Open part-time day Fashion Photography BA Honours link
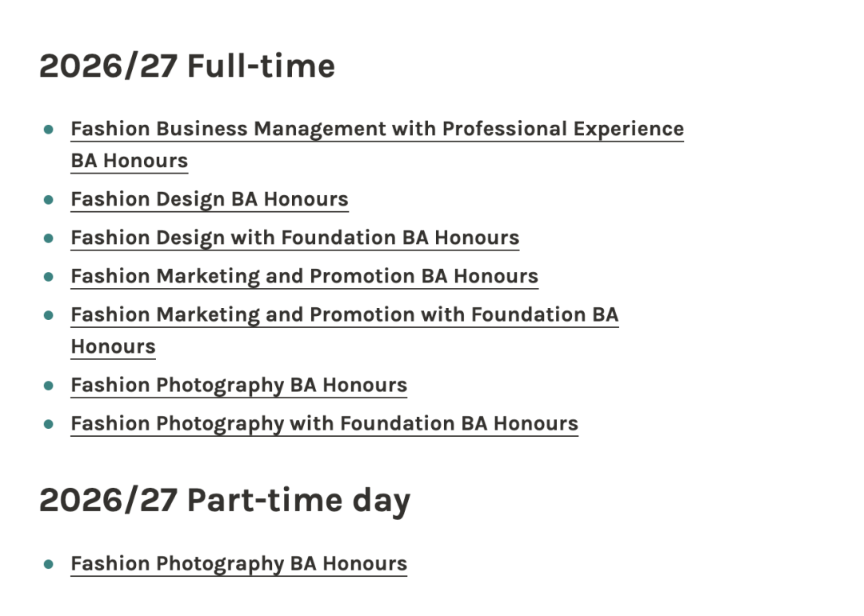This screenshot has width=864, height=616. [238, 563]
